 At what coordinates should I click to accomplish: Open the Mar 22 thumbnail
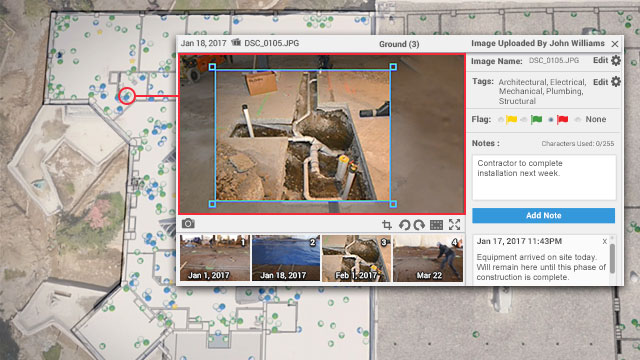428,258
